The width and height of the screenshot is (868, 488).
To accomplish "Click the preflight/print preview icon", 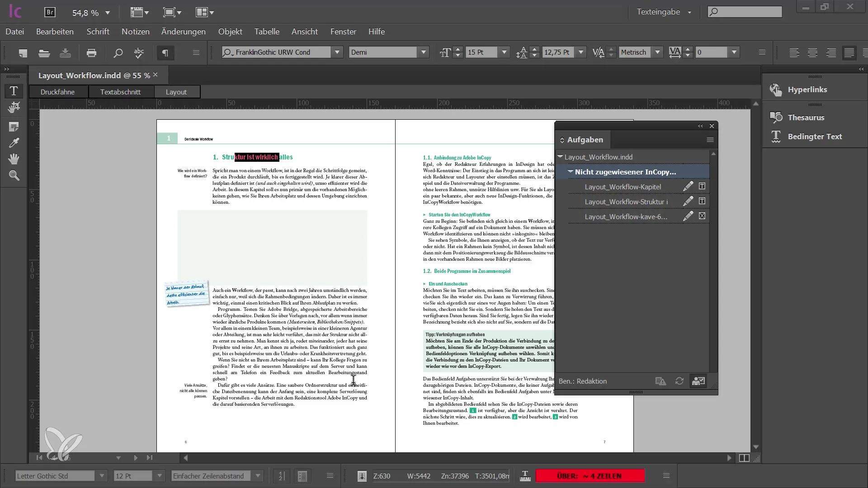I will (x=91, y=52).
